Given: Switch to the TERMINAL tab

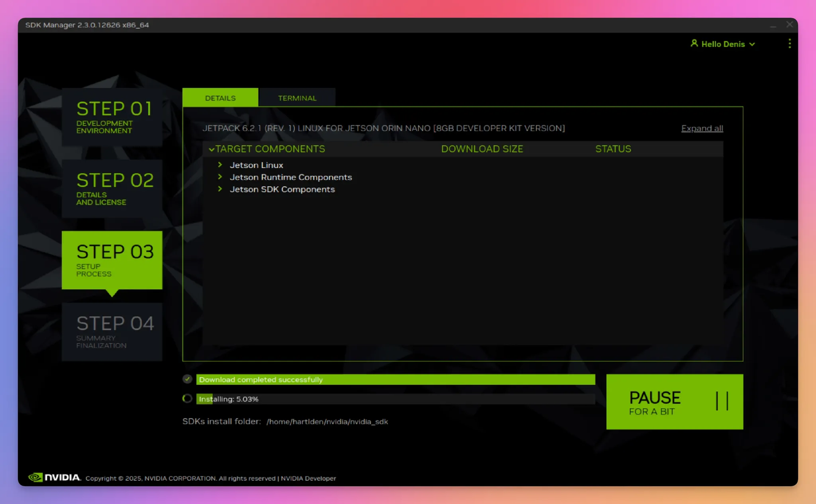Looking at the screenshot, I should [297, 97].
